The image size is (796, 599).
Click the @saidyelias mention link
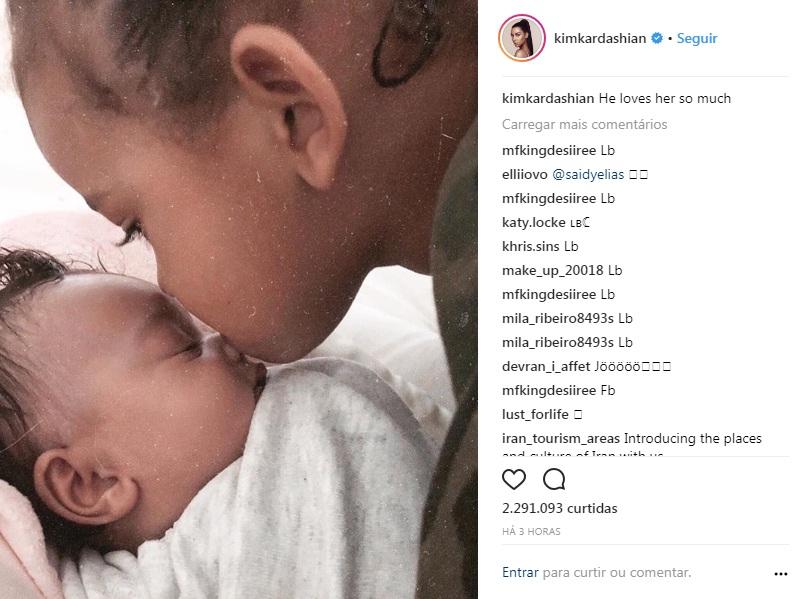coord(588,175)
